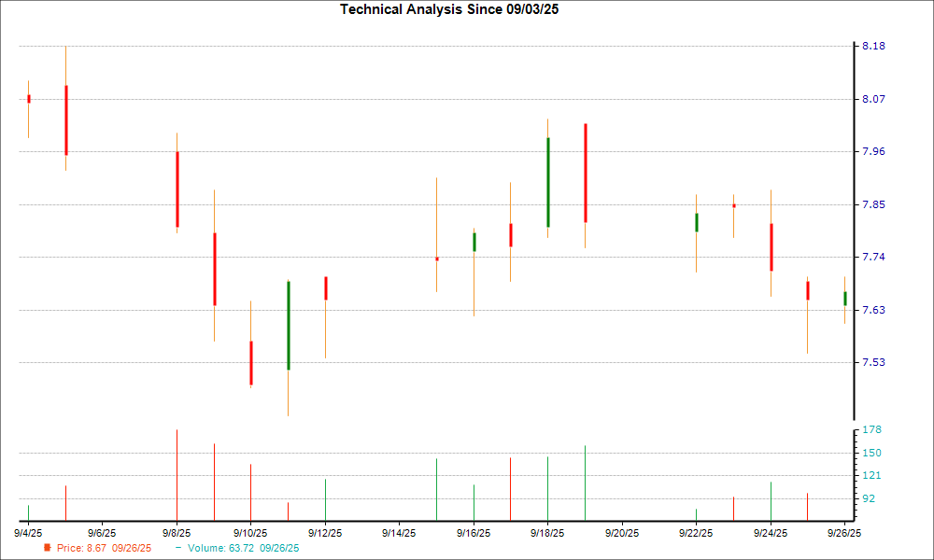934x560 pixels.
Task: Click the 8.18 price axis label
Action: (872, 46)
